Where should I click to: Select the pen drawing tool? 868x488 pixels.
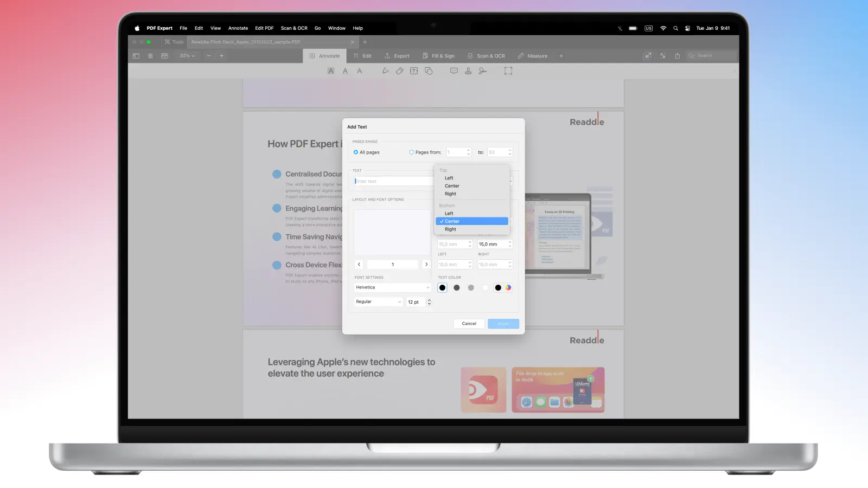tap(385, 71)
